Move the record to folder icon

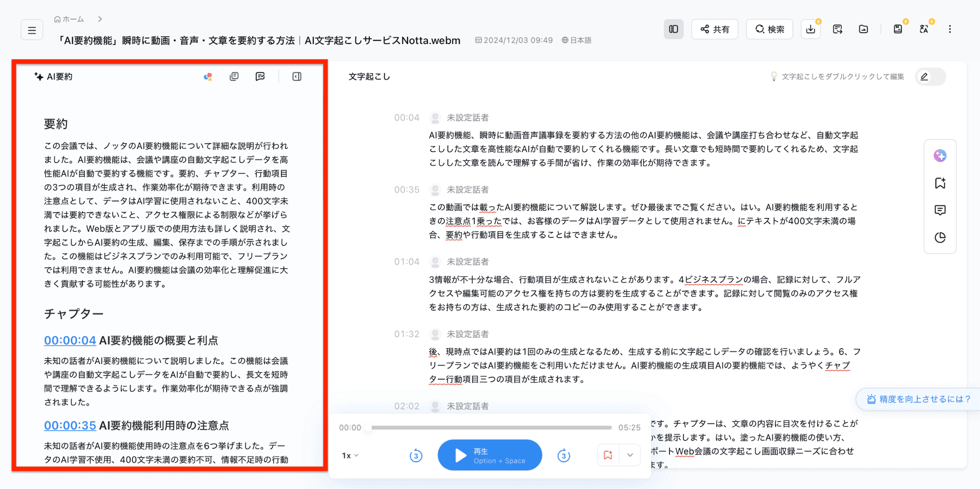pyautogui.click(x=863, y=29)
